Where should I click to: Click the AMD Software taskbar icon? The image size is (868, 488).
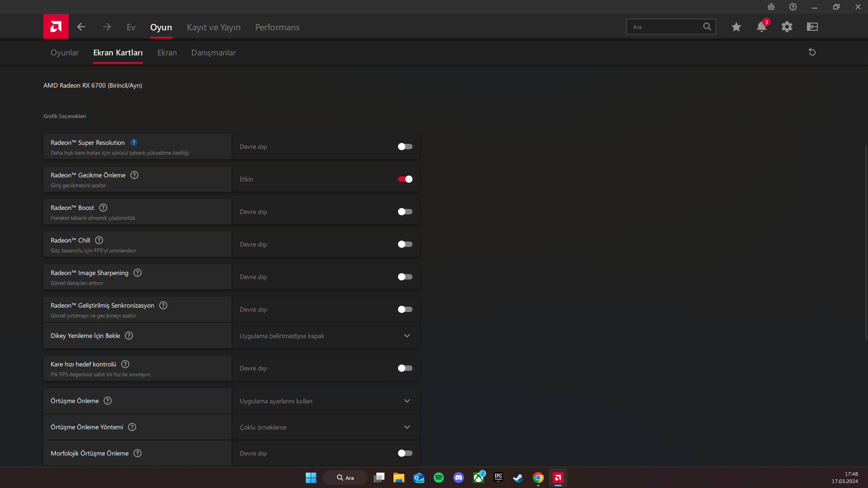[558, 478]
